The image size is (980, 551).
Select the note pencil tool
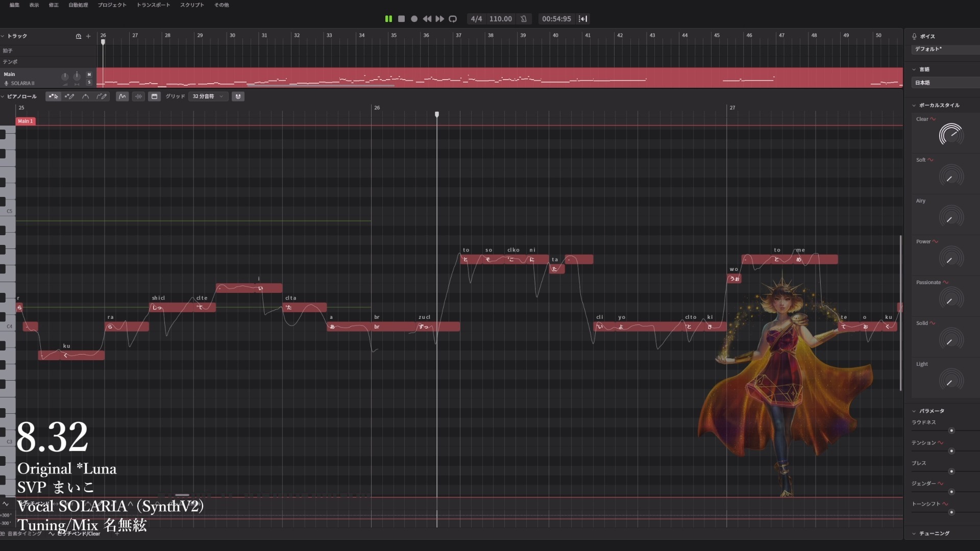click(x=69, y=96)
